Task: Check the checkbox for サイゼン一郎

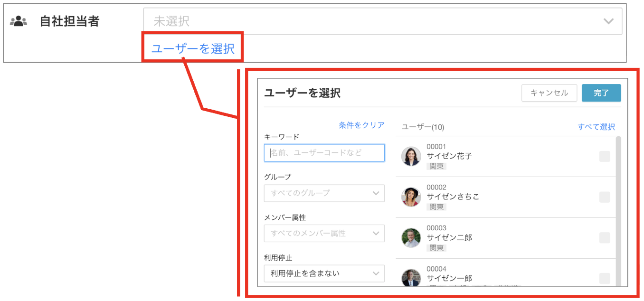Action: click(x=605, y=279)
